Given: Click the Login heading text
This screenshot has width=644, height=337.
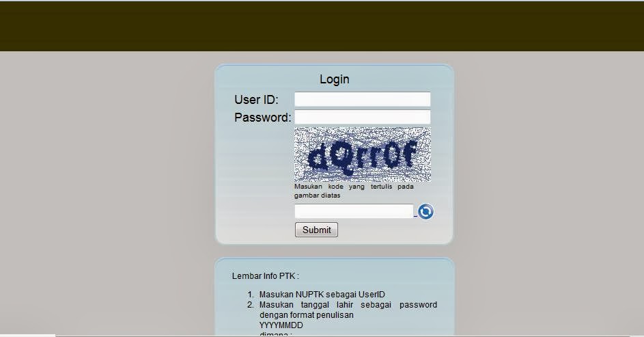Looking at the screenshot, I should [x=335, y=79].
